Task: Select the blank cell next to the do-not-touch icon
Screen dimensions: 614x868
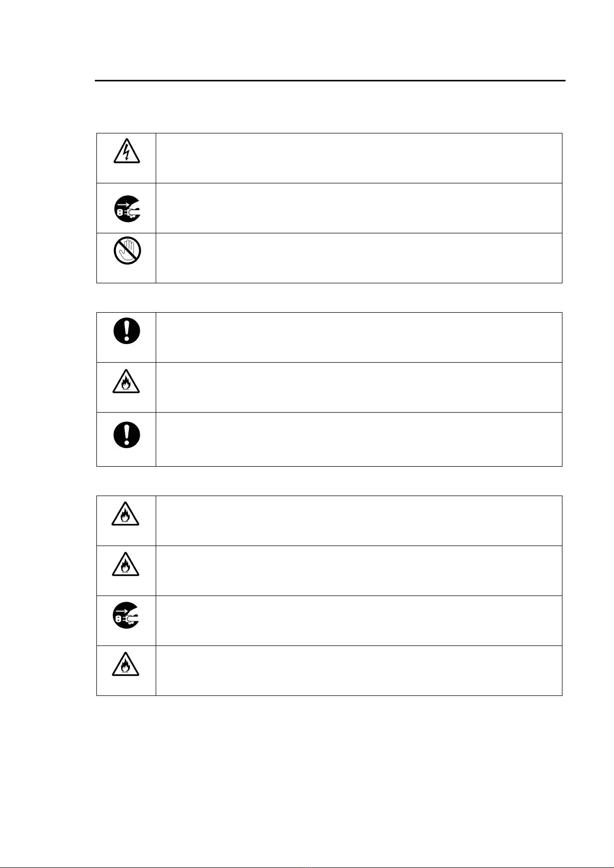Action: (358, 258)
